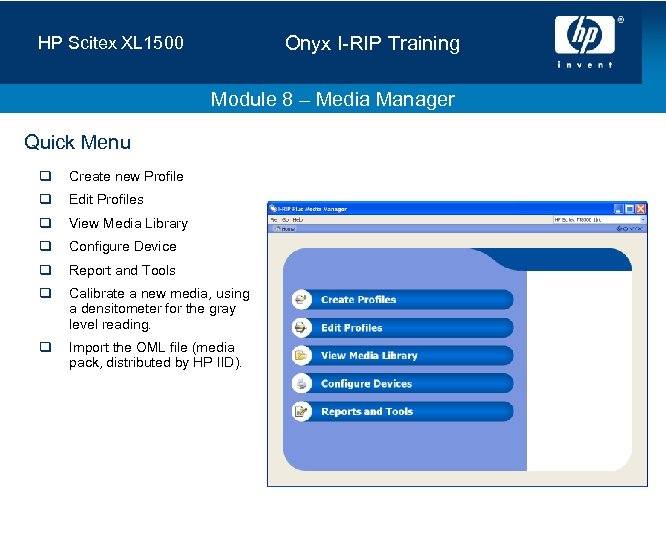
Task: Click the 'Report and Tools' bullet text
Action: pyautogui.click(x=122, y=270)
